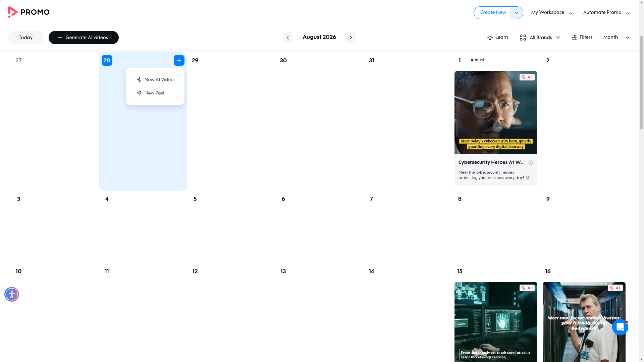Screen dimensions: 644x362
Task: Select day 27 in calendar
Action: pyautogui.click(x=18, y=61)
